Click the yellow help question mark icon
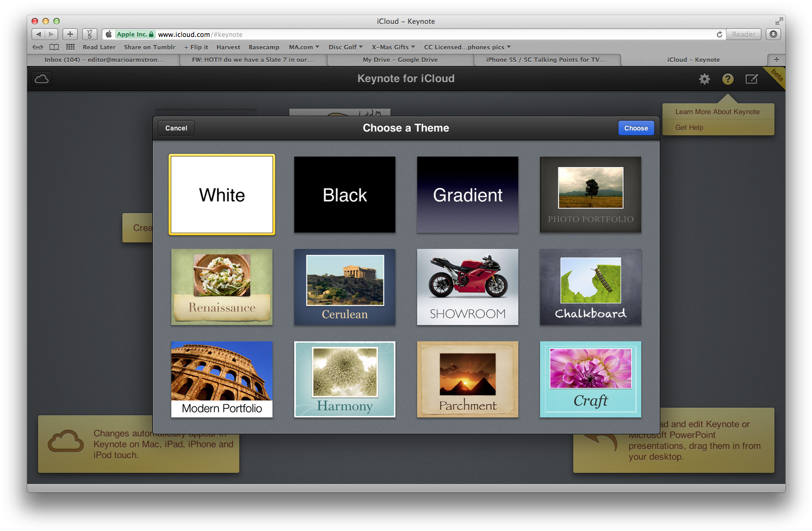 (x=728, y=79)
